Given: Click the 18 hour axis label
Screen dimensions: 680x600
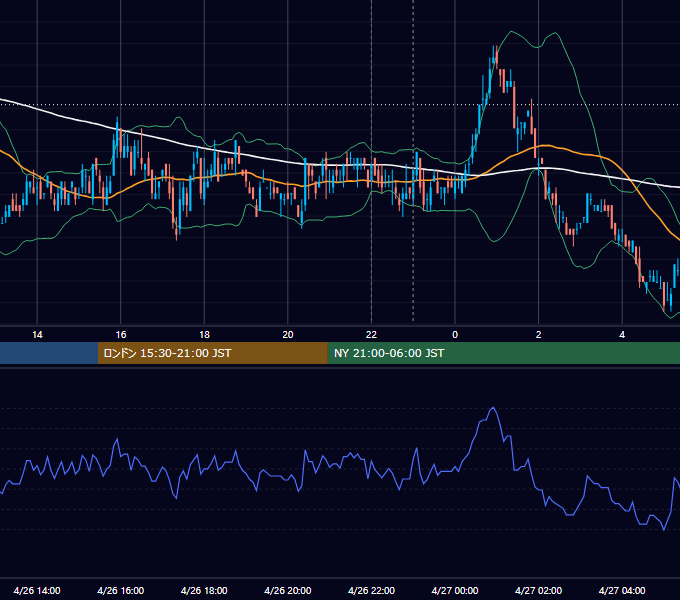Looking at the screenshot, I should coord(204,335).
